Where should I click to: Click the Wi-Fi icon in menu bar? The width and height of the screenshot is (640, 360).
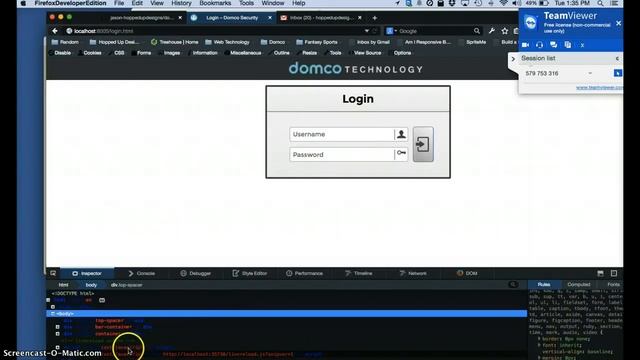coord(504,3)
